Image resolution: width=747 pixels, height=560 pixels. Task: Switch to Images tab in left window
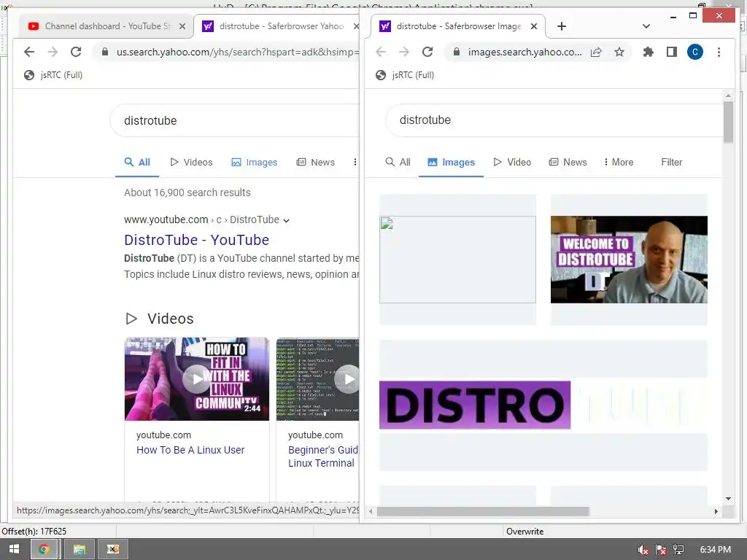click(x=255, y=163)
